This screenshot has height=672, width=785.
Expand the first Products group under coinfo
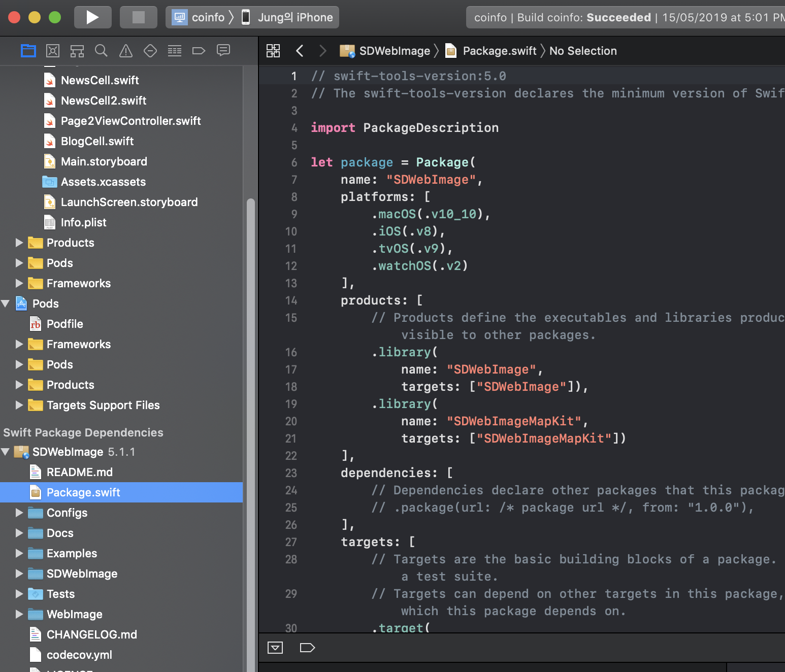pos(19,243)
